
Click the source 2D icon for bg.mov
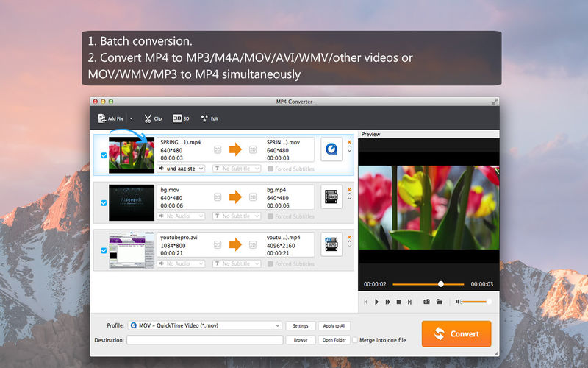pos(218,197)
